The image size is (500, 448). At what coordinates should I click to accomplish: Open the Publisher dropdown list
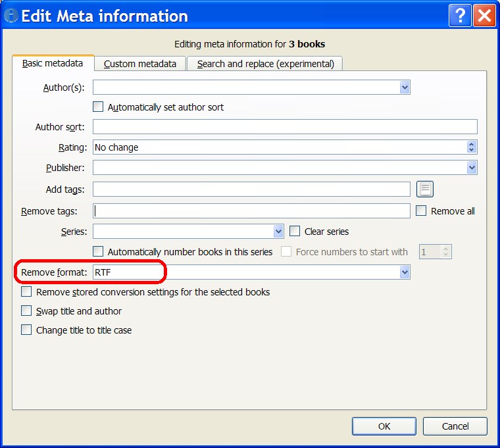click(471, 168)
